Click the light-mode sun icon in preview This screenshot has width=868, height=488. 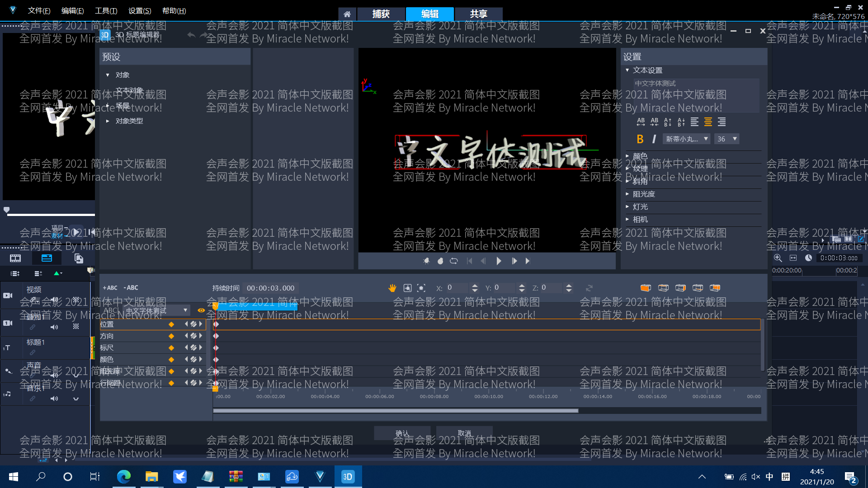pyautogui.click(x=426, y=261)
